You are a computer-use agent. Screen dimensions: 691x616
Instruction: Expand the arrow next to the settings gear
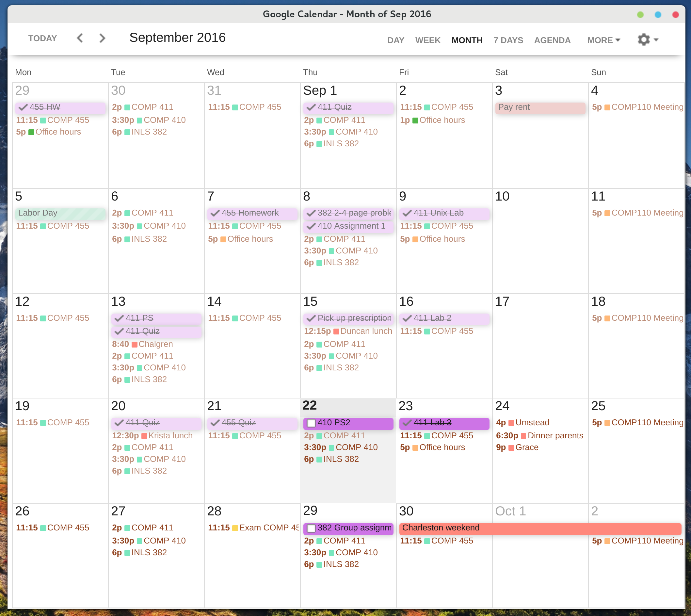[656, 40]
